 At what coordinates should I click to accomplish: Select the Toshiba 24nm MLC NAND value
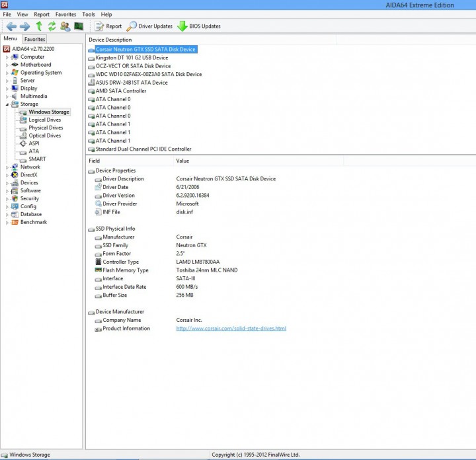(x=207, y=270)
